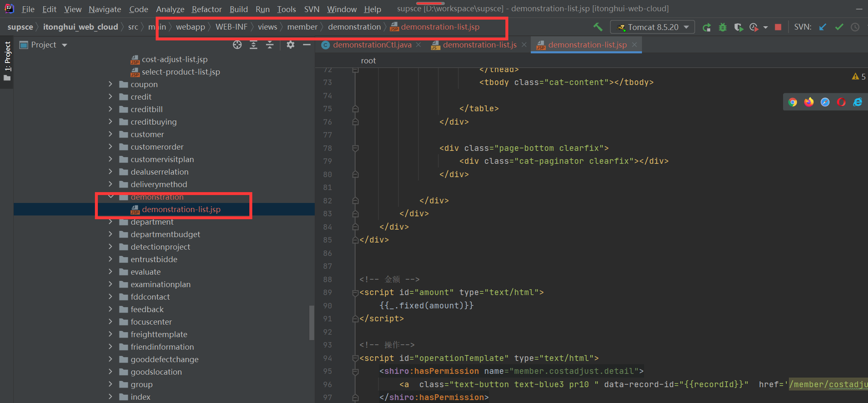This screenshot has height=403, width=868.
Task: Click the root element in editor breadcrumb
Action: tap(368, 61)
